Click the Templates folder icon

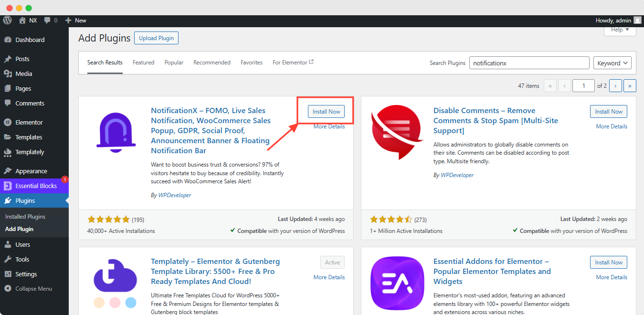pos(8,137)
